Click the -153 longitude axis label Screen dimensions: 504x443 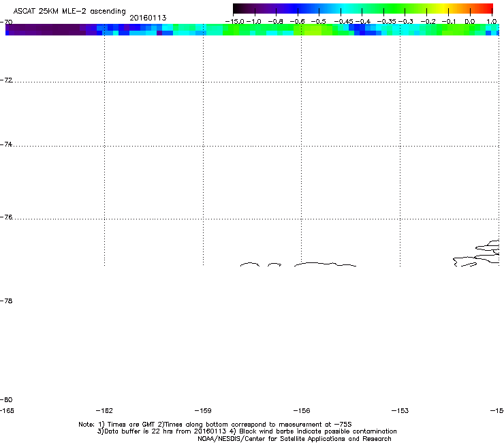click(400, 410)
